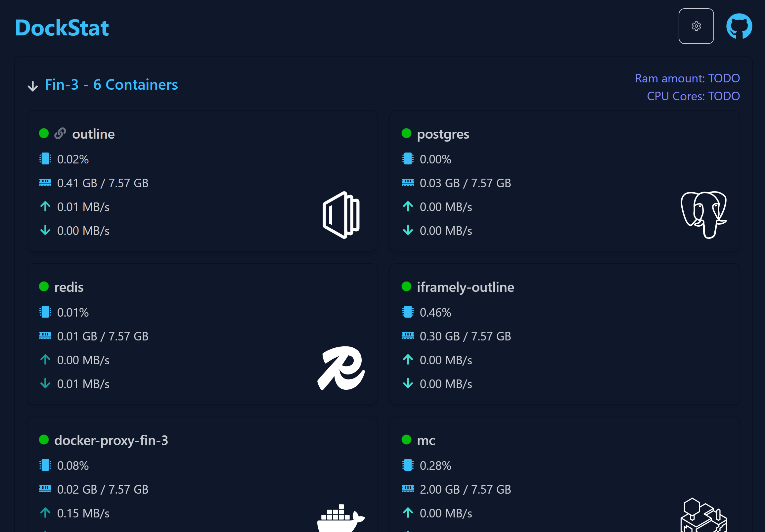Screen dimensions: 765x532
Task: Select the postgres container name
Action: tap(443, 135)
